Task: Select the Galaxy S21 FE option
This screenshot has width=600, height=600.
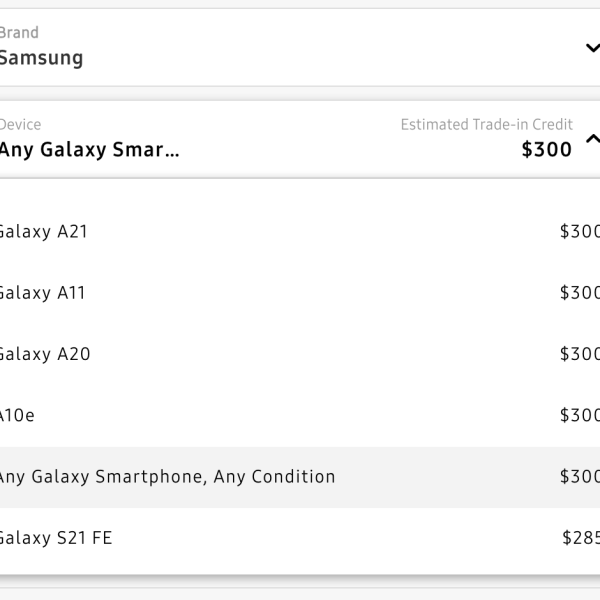Action: tap(55, 538)
